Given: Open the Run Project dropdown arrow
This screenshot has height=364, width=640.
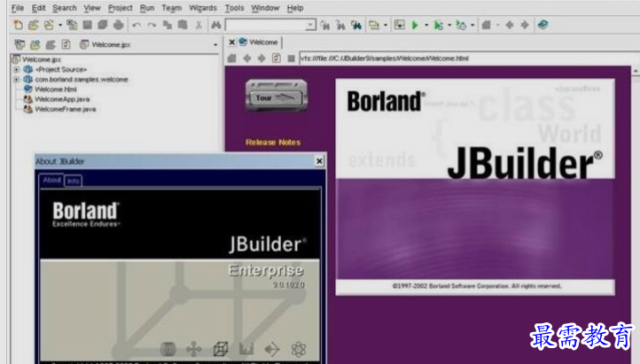Looking at the screenshot, I should pyautogui.click(x=426, y=26).
